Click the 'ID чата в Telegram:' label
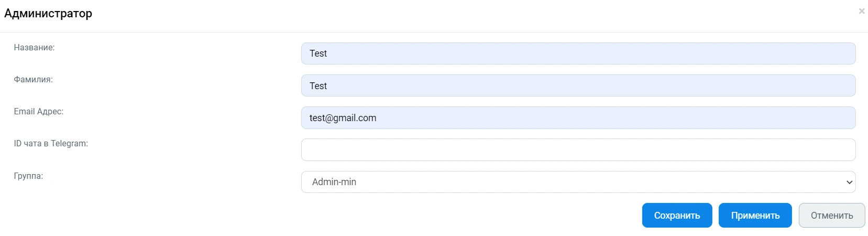The height and width of the screenshot is (236, 868). pos(51,144)
